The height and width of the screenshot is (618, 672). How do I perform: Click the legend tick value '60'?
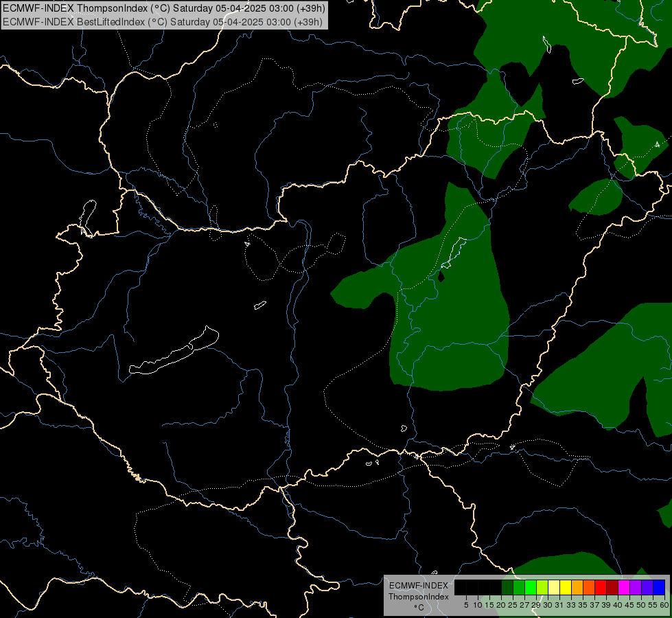664,605
